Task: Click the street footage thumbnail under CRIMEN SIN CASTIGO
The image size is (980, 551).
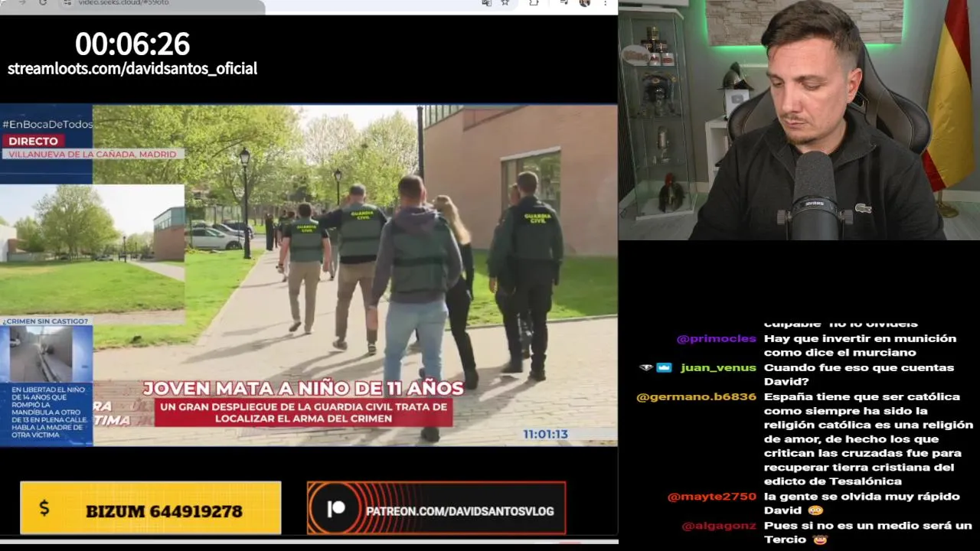Action: click(41, 354)
